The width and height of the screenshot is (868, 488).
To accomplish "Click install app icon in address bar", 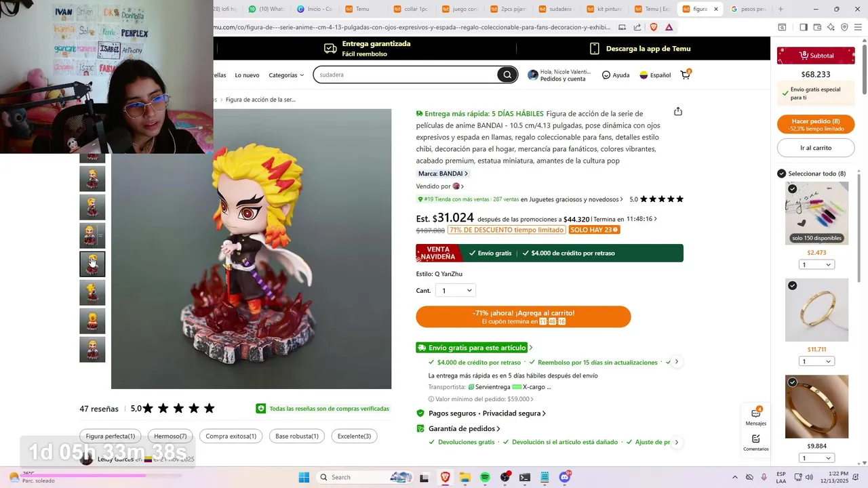I will [x=622, y=27].
